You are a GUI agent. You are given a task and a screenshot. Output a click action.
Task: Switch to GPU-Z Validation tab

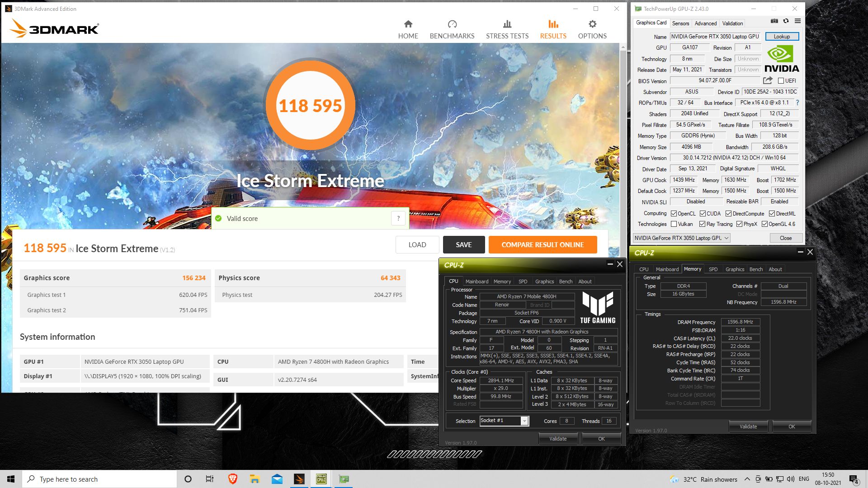pos(732,23)
